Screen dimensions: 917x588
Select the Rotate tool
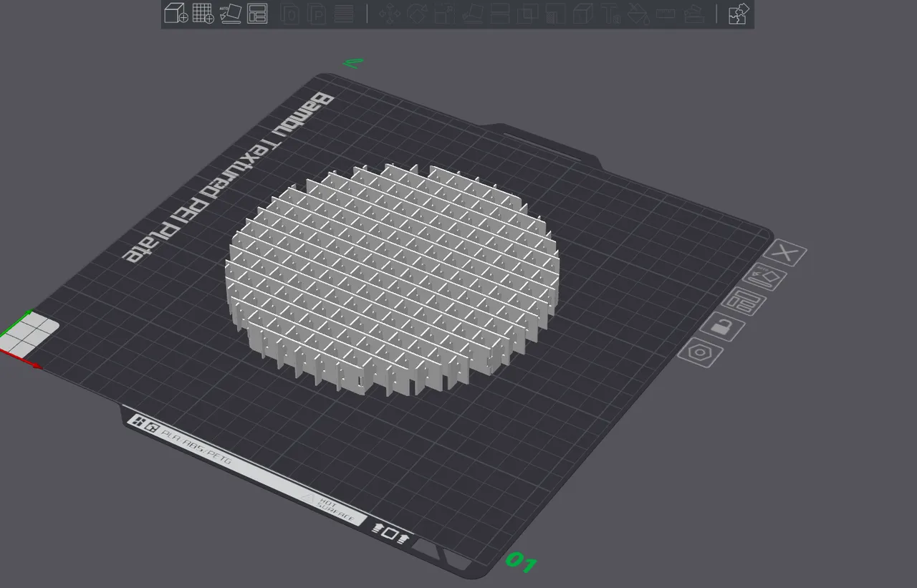pyautogui.click(x=418, y=14)
